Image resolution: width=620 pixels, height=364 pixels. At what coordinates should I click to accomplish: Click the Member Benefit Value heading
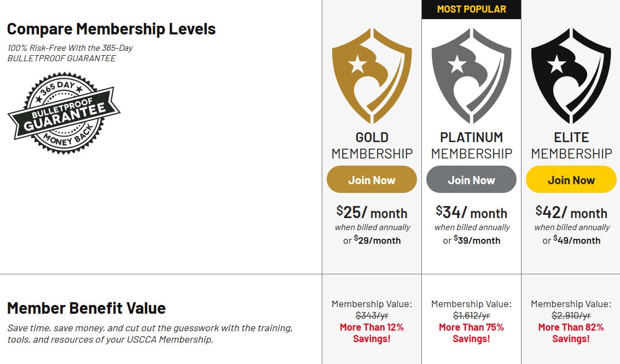pos(86,308)
